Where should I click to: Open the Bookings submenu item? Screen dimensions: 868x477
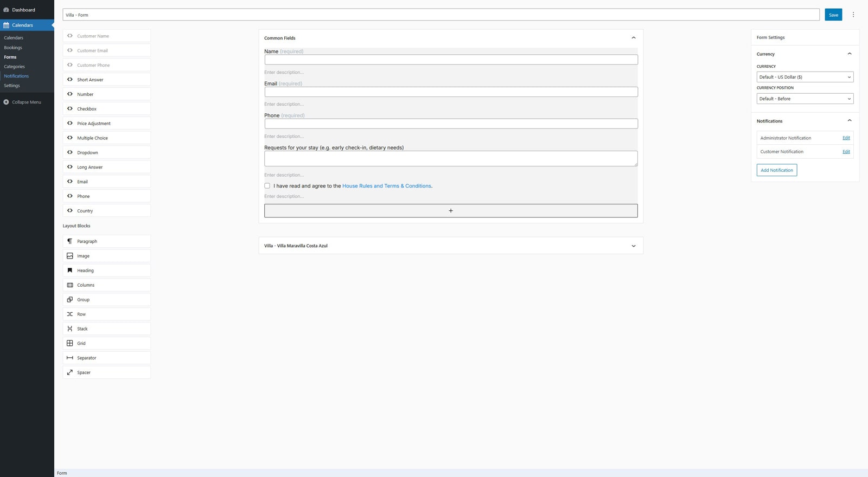tap(13, 48)
